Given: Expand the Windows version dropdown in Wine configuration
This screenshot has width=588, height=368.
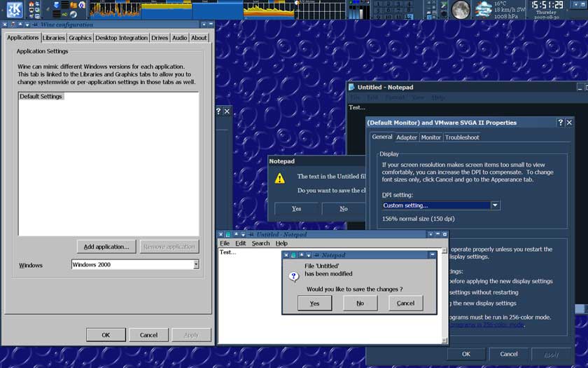Looking at the screenshot, I should (196, 264).
